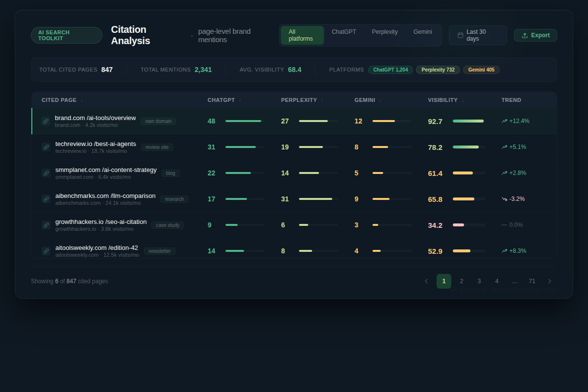Sort by Cited Page column arrow
588x392 pixels.
click(82, 100)
